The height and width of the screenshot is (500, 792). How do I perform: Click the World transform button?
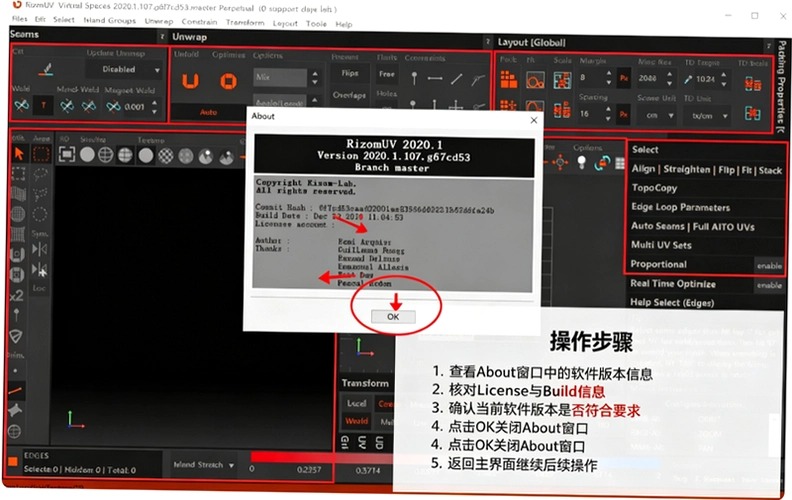(357, 421)
